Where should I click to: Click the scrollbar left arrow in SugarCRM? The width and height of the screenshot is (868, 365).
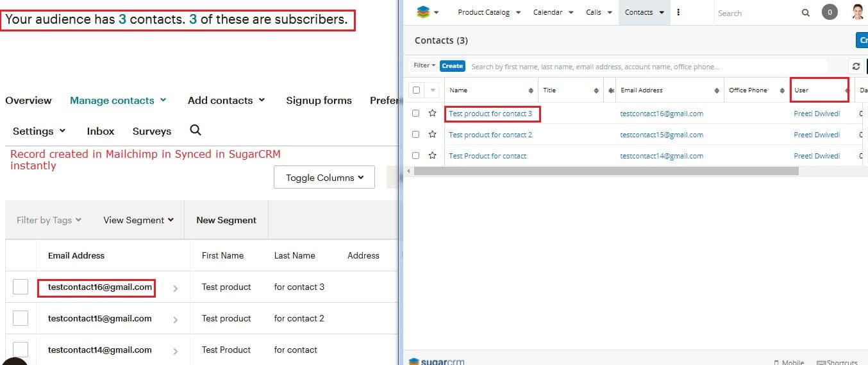point(409,171)
